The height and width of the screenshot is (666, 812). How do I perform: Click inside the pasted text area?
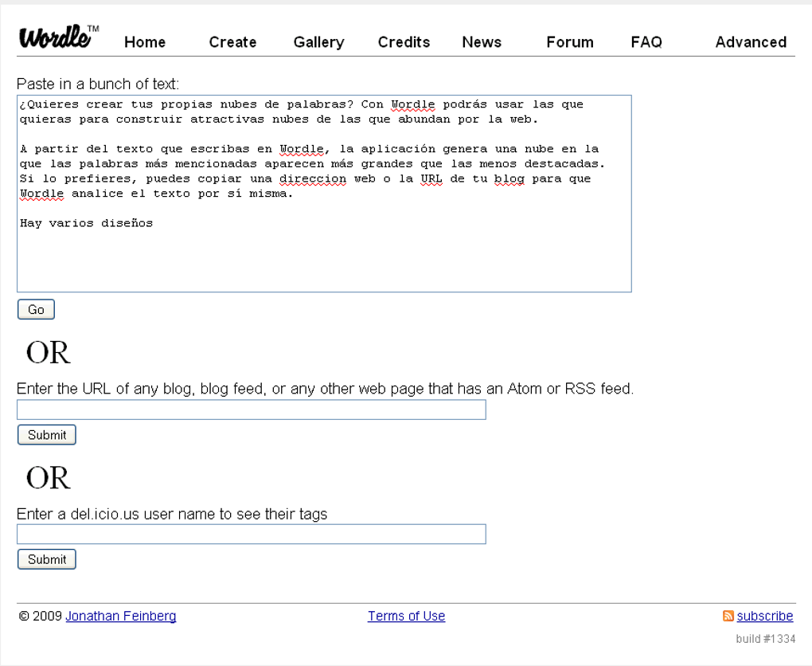tap(324, 194)
